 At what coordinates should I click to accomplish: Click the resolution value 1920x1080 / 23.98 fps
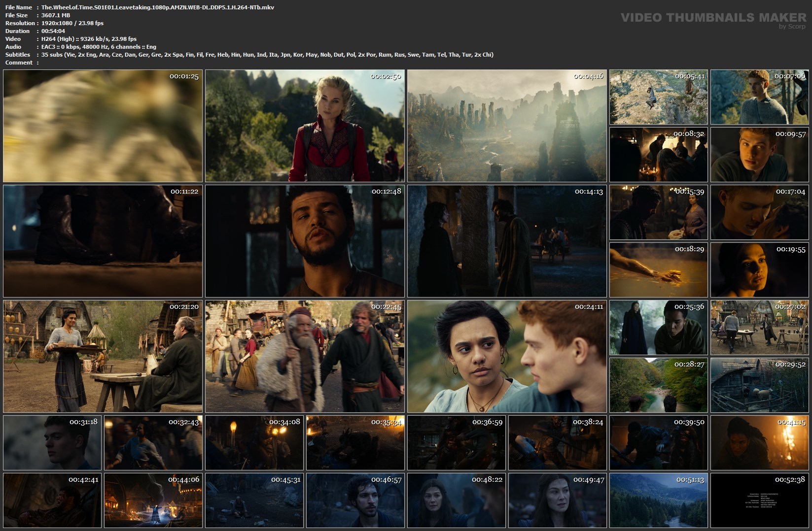point(72,23)
